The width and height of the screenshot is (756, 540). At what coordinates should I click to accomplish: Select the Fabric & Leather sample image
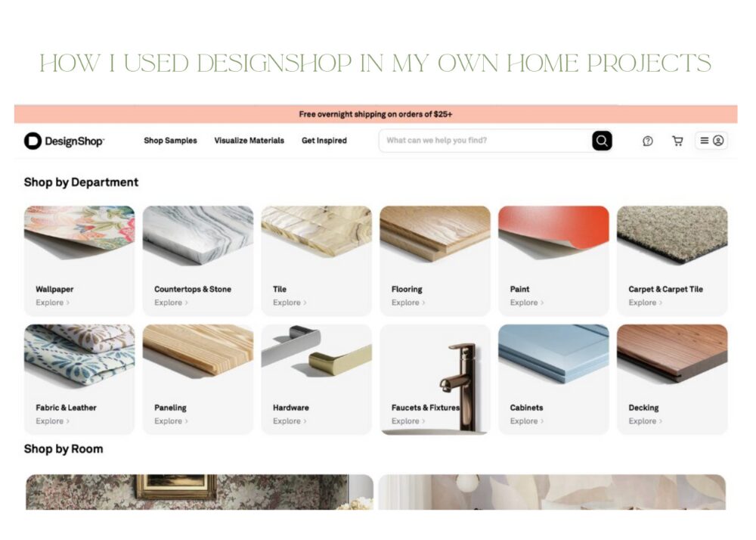(79, 355)
